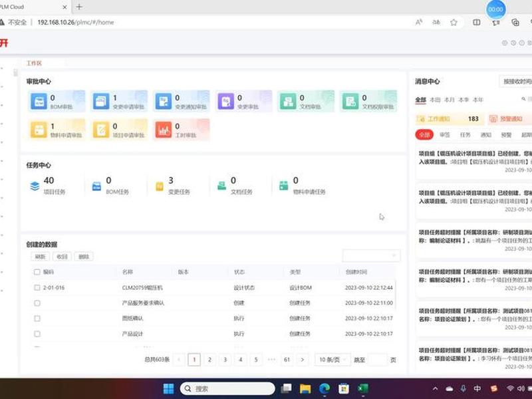The image size is (532, 399).
Task: Select the 本周 message period tab
Action: (x=435, y=100)
